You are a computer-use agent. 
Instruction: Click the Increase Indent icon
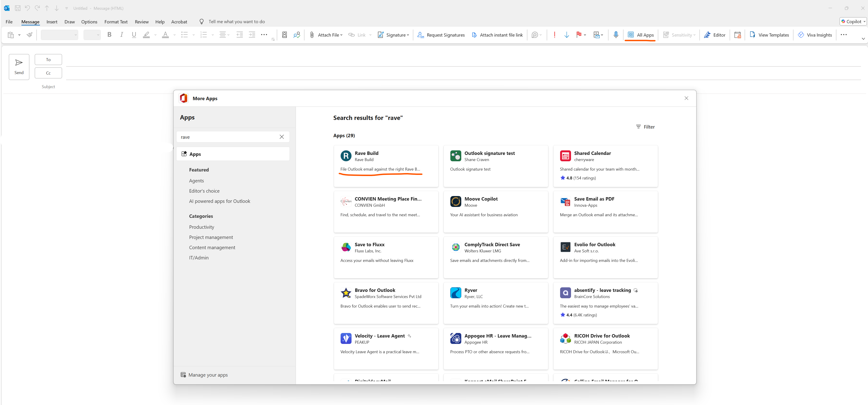[252, 35]
